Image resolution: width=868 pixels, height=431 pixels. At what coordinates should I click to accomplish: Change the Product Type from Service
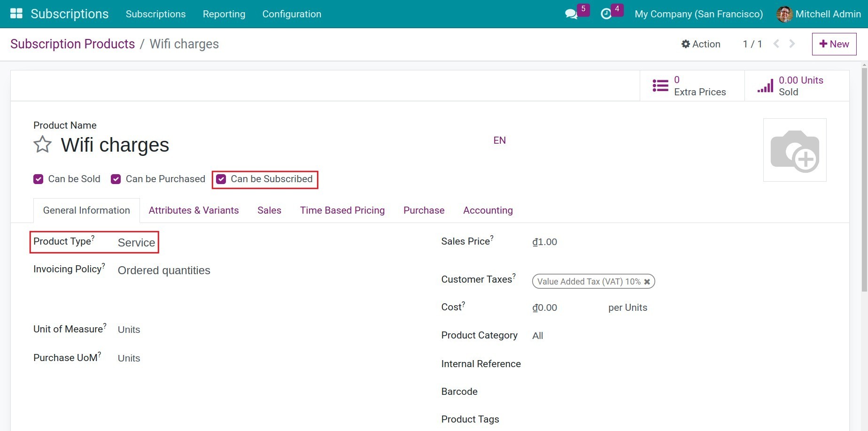[x=136, y=242]
